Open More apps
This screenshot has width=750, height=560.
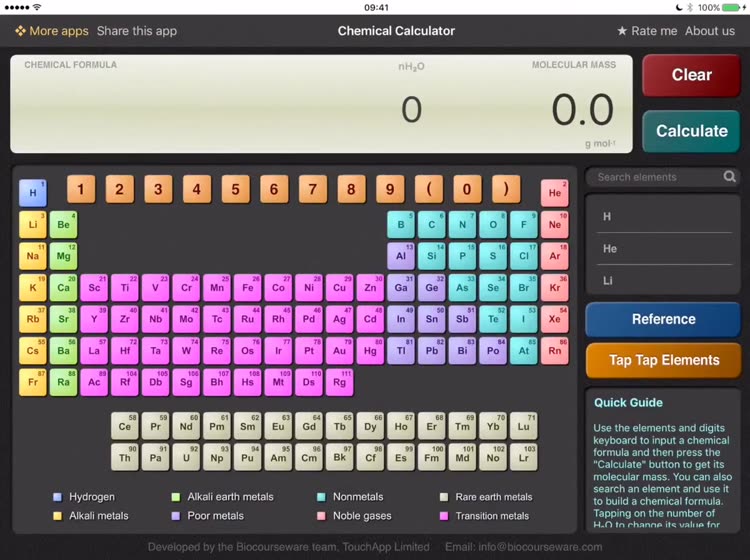point(52,31)
